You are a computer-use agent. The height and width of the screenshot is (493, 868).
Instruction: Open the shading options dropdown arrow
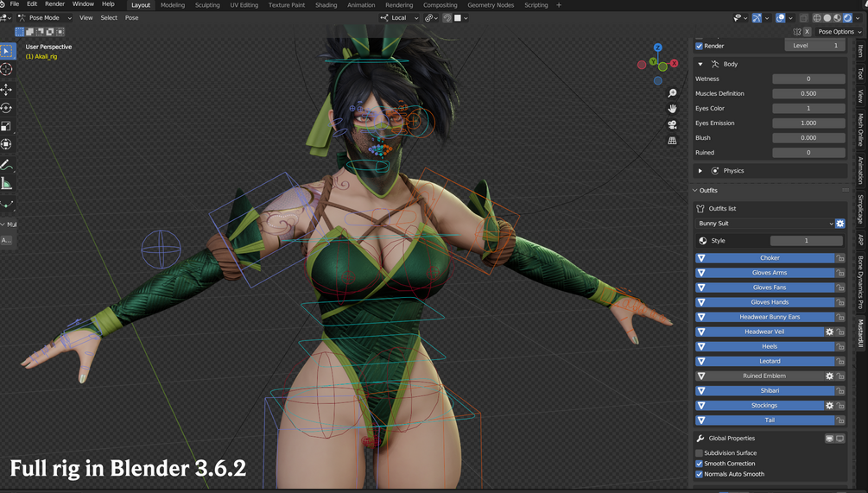click(x=858, y=18)
